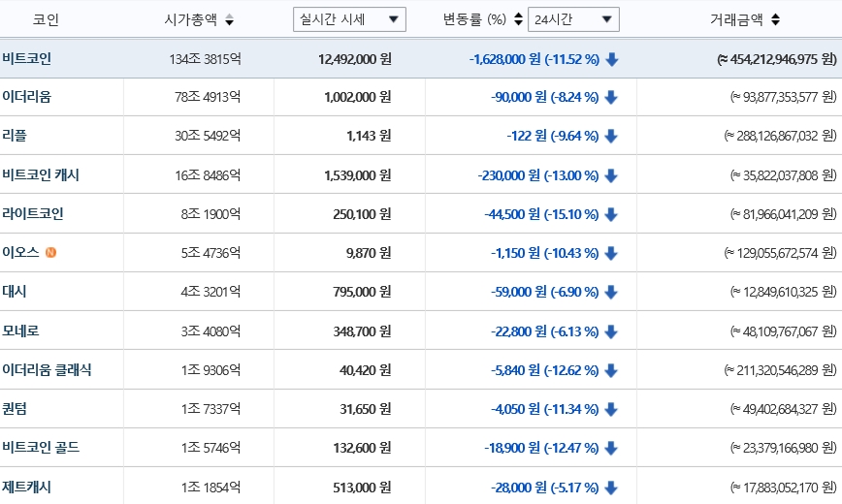Select the 라이트코인 coin name

(x=33, y=213)
